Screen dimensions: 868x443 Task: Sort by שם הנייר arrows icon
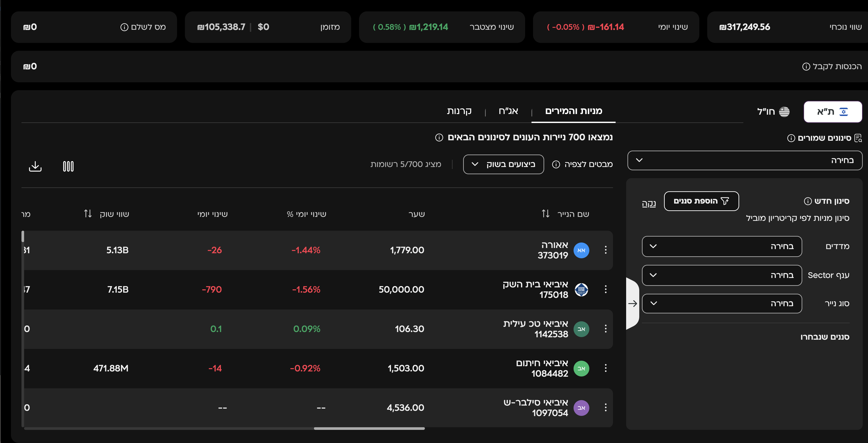[x=546, y=213]
